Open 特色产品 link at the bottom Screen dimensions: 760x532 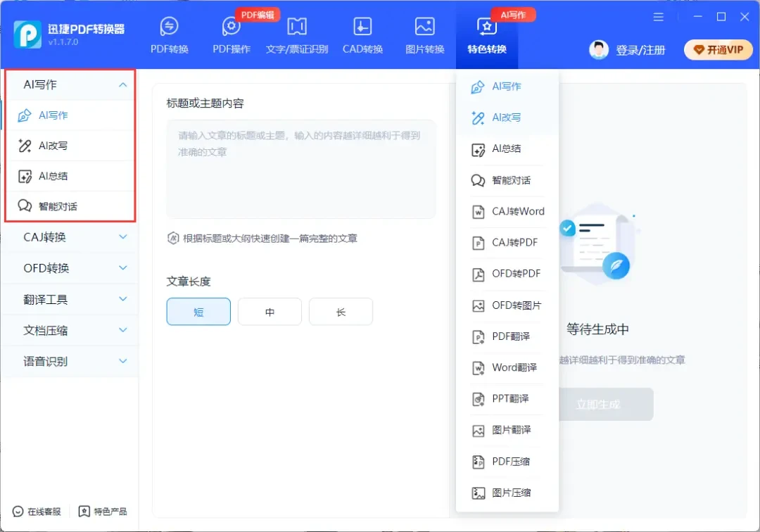[x=103, y=512]
